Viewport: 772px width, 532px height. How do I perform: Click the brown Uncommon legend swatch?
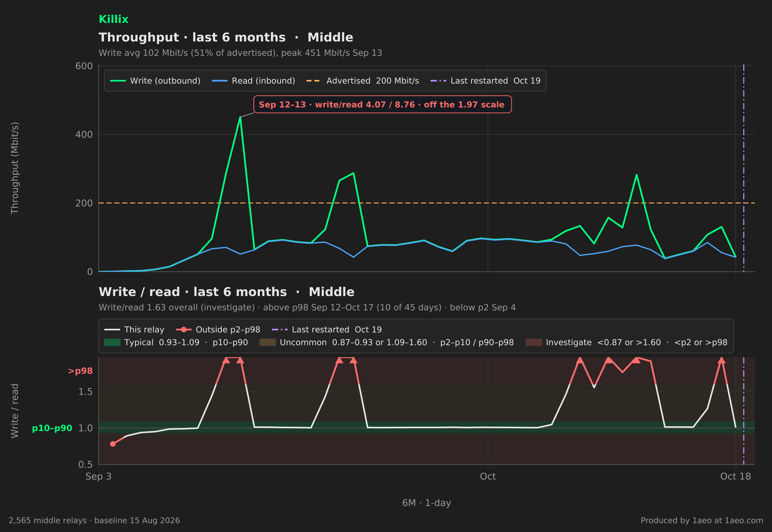pyautogui.click(x=267, y=343)
